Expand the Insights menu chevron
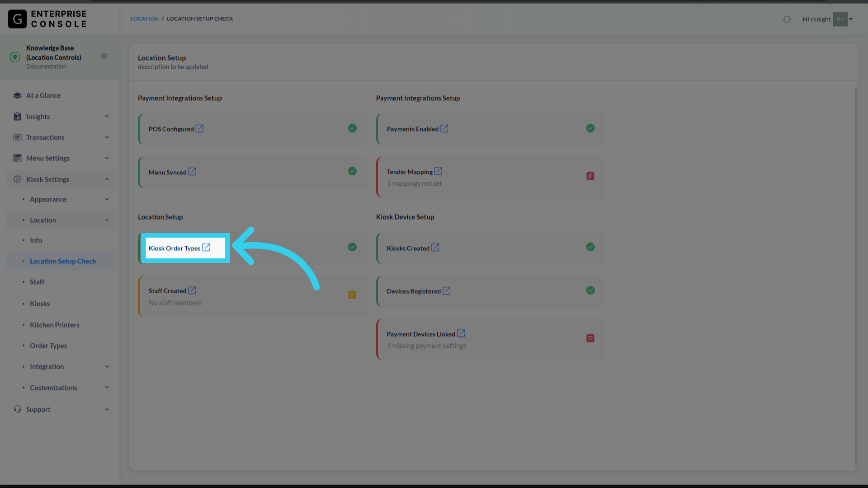The image size is (868, 488). 107,116
